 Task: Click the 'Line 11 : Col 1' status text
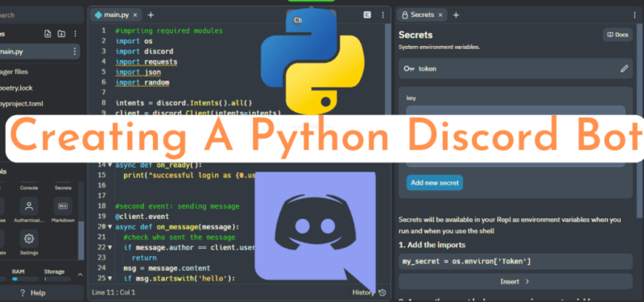(x=114, y=292)
